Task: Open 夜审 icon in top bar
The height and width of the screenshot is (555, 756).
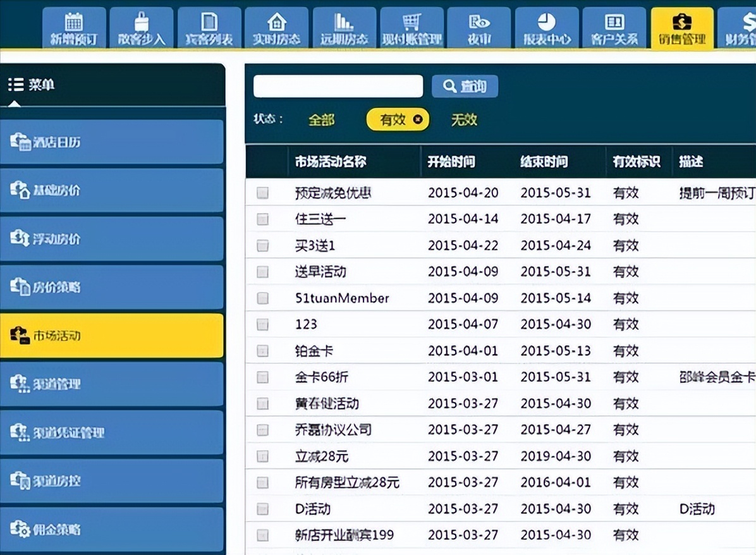Action: pyautogui.click(x=479, y=21)
